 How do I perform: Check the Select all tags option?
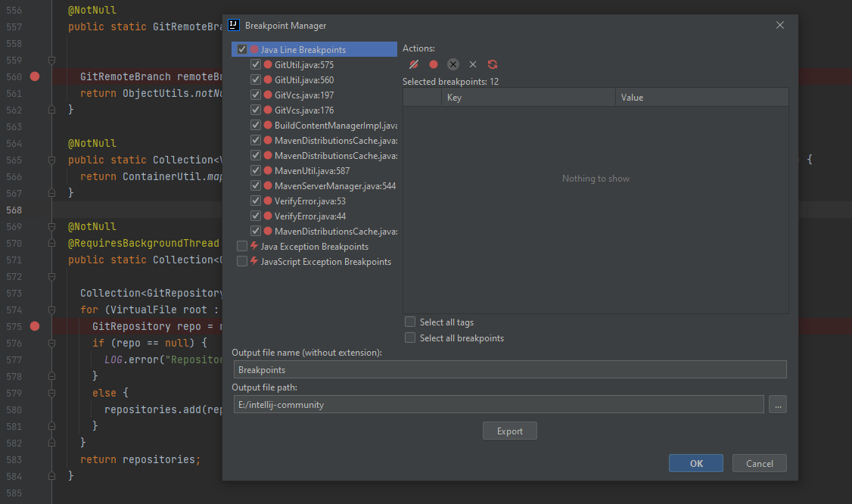410,322
